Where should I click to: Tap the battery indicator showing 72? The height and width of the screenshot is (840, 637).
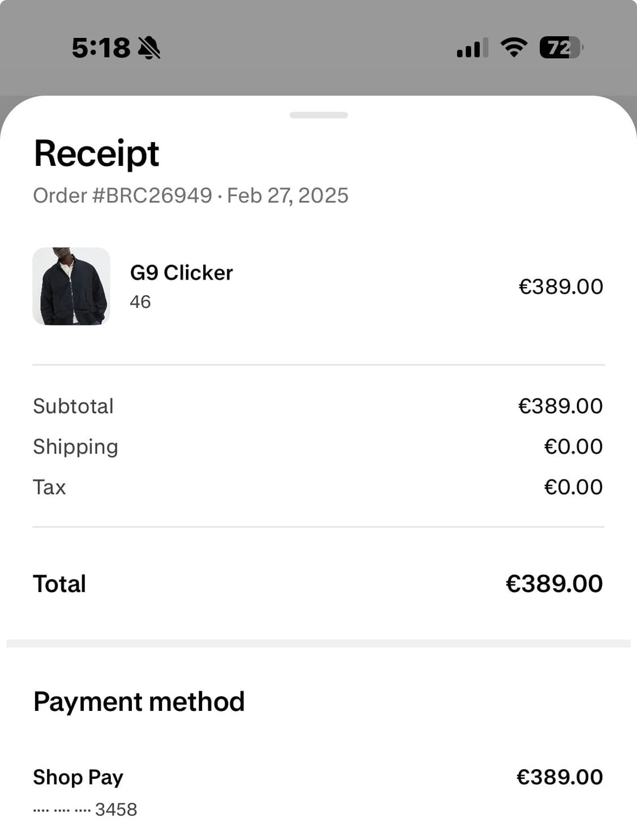click(561, 49)
